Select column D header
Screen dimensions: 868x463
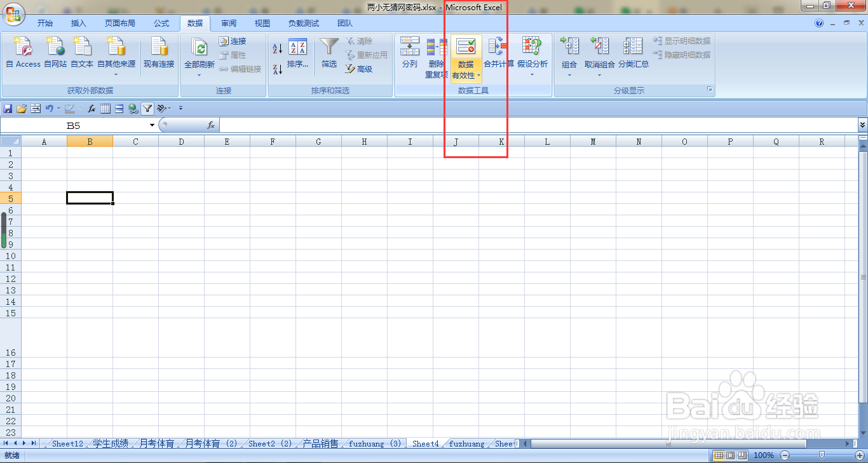pos(181,142)
